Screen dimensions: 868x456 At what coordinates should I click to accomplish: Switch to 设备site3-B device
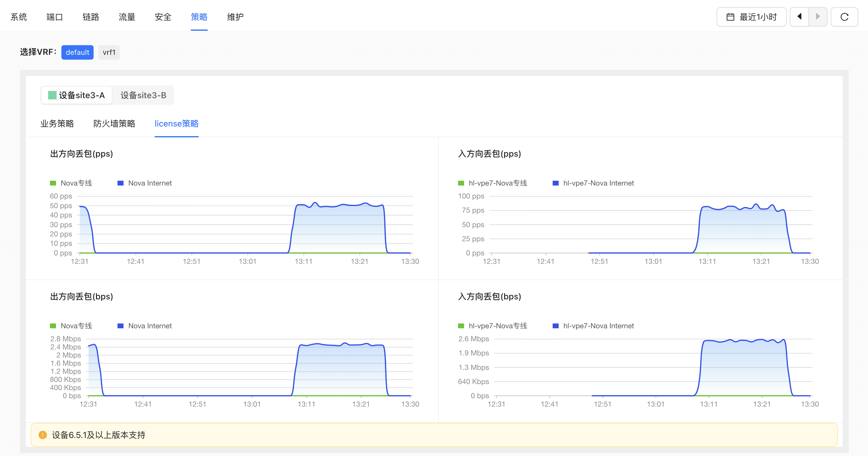[x=143, y=95]
